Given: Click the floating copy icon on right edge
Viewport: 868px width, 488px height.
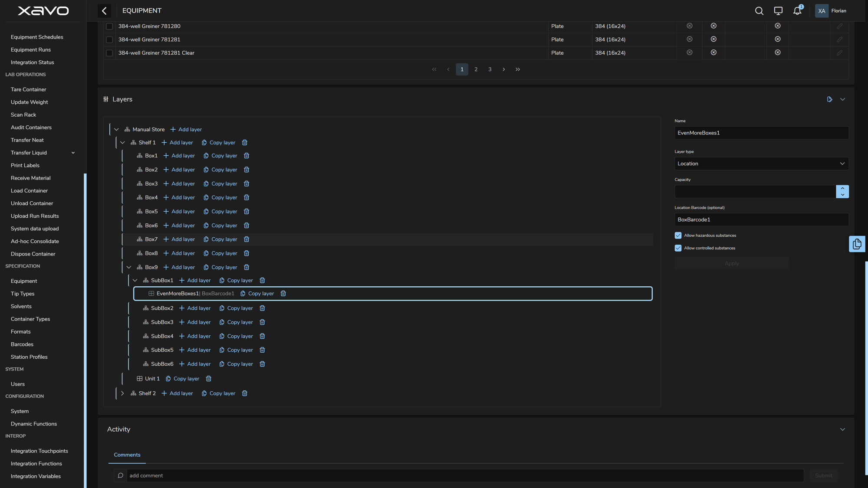Looking at the screenshot, I should point(857,244).
